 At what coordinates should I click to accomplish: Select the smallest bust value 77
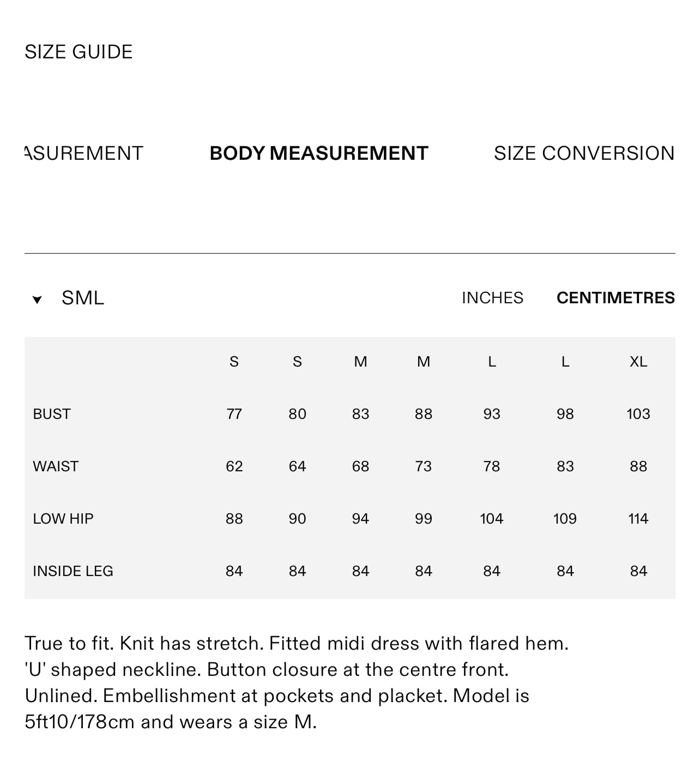(234, 414)
